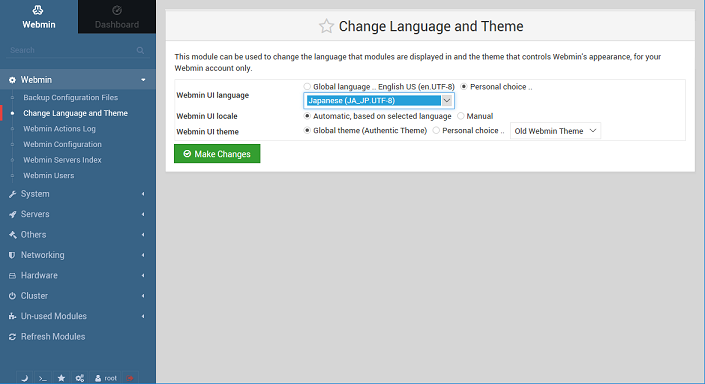Viewport: 705px width, 384px height.
Task: Click the Servers rocket icon
Action: click(12, 214)
